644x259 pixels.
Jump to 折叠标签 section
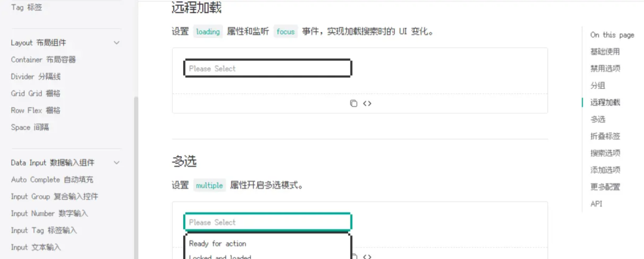pos(605,136)
